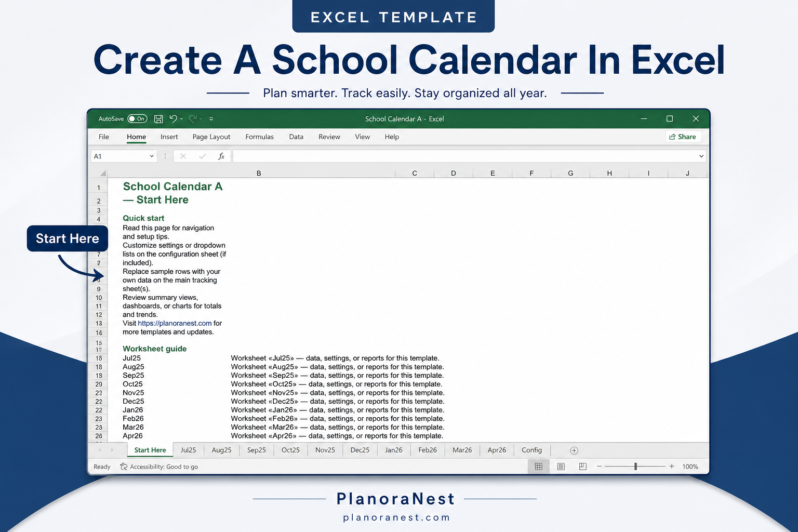798x532 pixels.
Task: Switch to the Insert tab
Action: 169,137
